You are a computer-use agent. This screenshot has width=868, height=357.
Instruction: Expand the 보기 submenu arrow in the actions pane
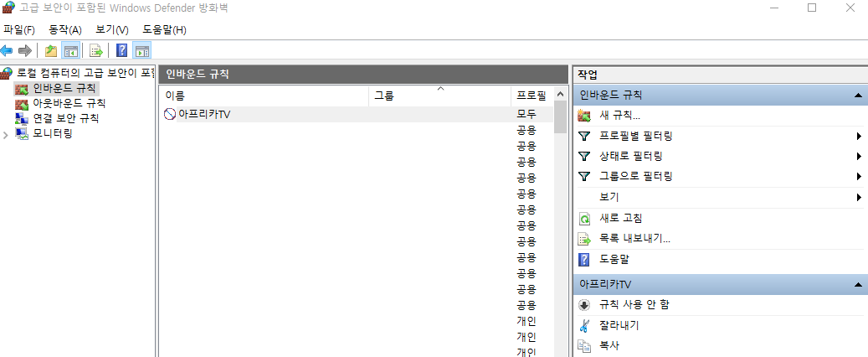click(x=859, y=197)
